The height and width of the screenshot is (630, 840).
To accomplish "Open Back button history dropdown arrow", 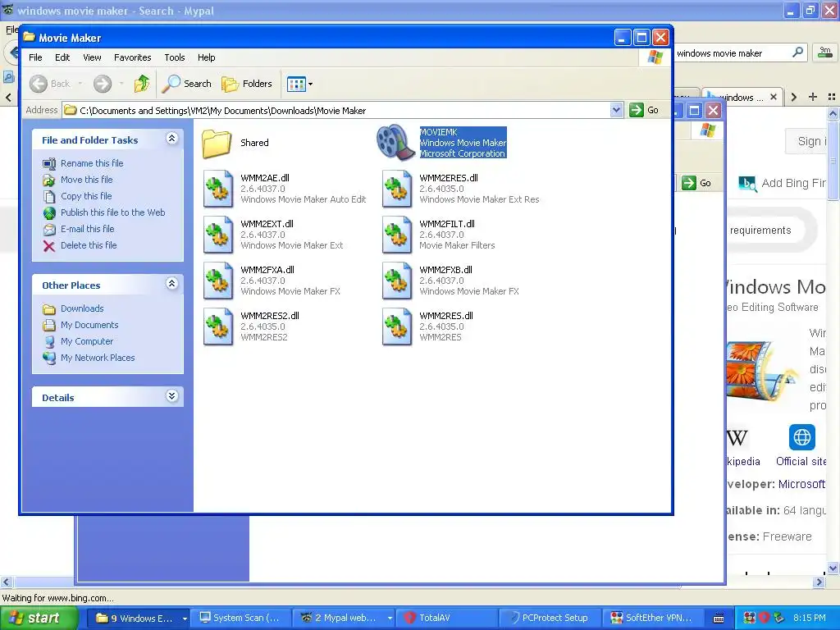I will tap(80, 84).
